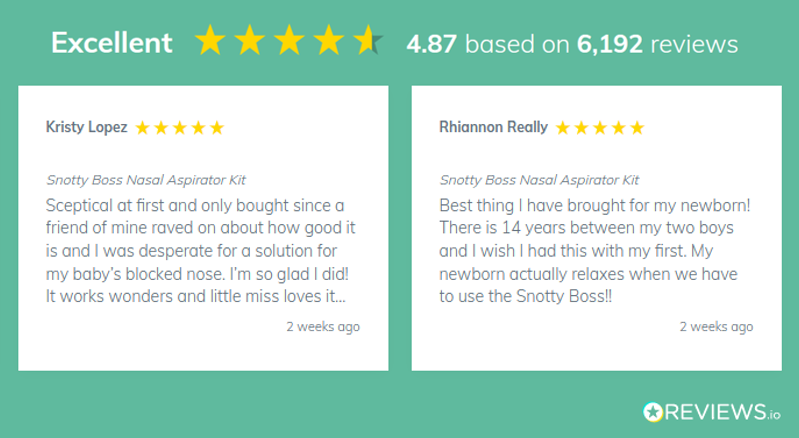The width and height of the screenshot is (799, 438).
Task: Click the REVIEWS.io star logo icon
Action: coord(653,411)
